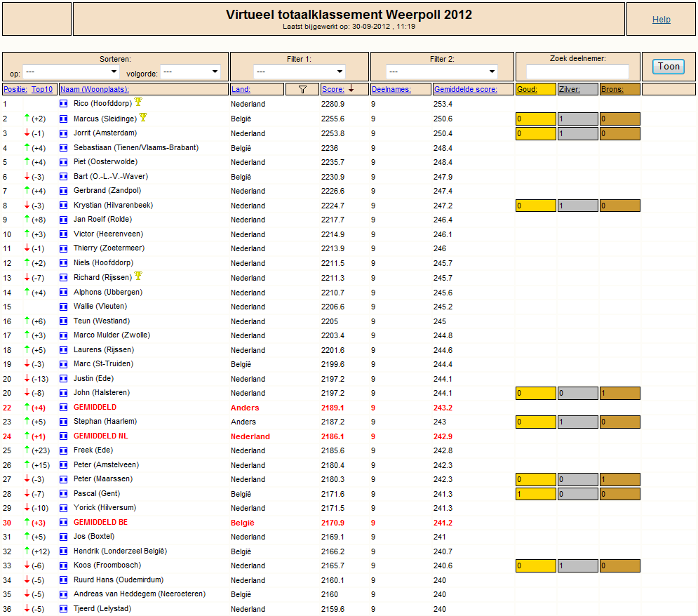Open the Help link
Viewport: 698px width, 616px height.
click(x=661, y=20)
